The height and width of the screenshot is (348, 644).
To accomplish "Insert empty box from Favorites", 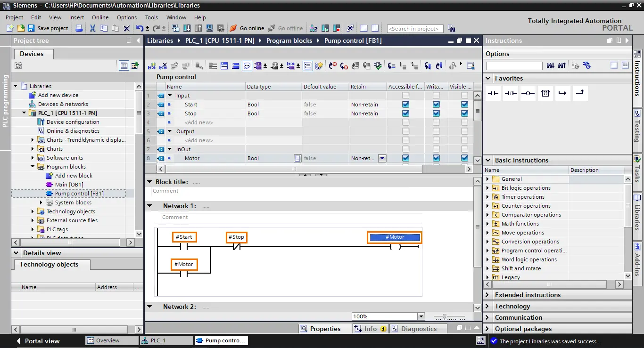I will click(x=545, y=93).
